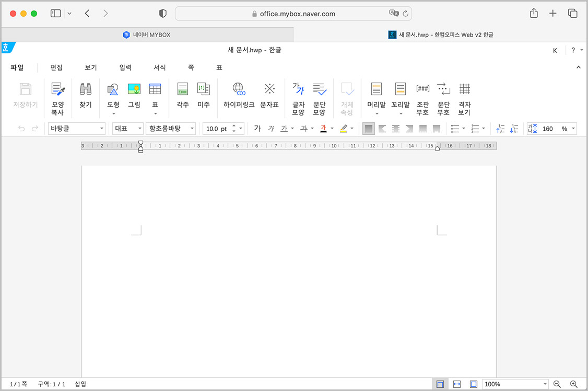
Task: Add an endnote with 미주
Action: 204,89
